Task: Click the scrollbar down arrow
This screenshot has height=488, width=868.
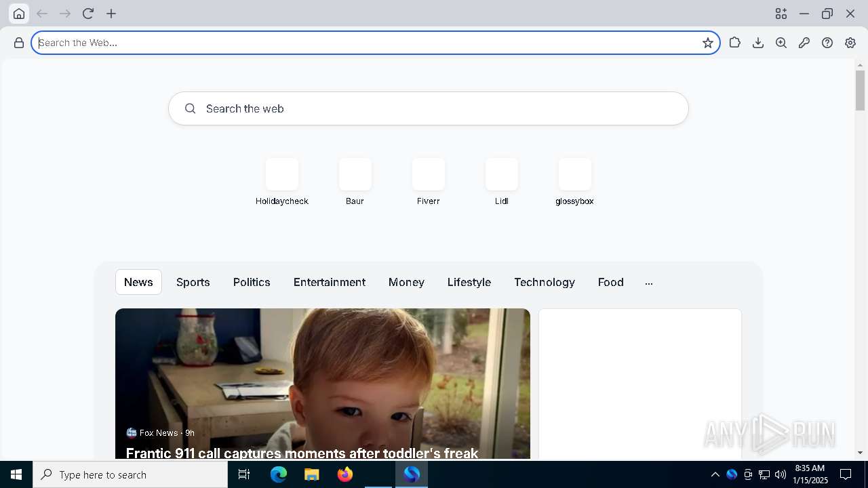Action: tap(860, 453)
